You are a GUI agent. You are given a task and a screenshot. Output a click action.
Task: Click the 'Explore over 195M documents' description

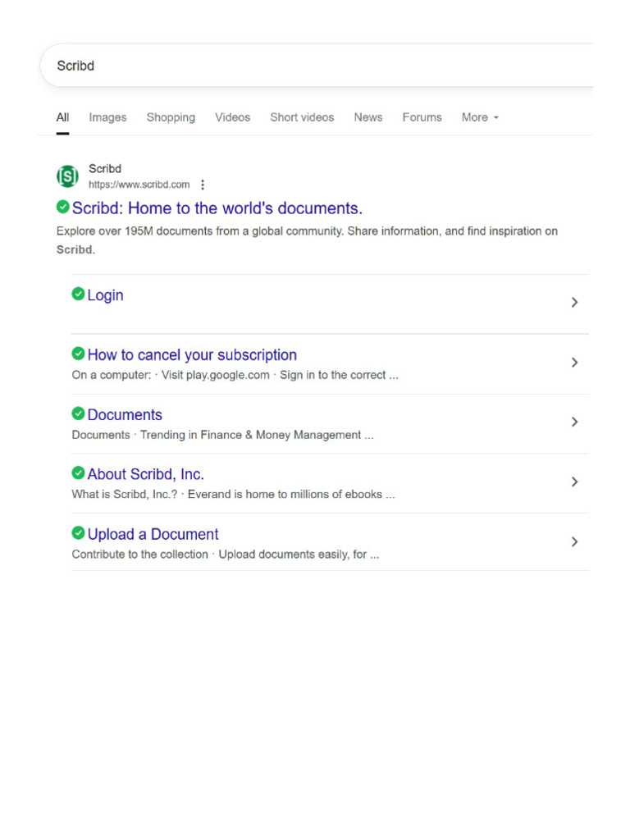pyautogui.click(x=307, y=240)
